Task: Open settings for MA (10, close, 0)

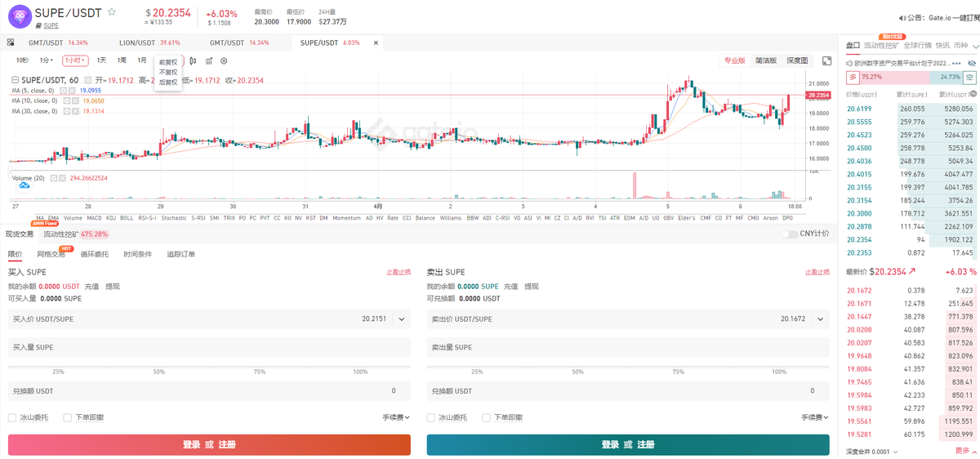Action: 67,100
